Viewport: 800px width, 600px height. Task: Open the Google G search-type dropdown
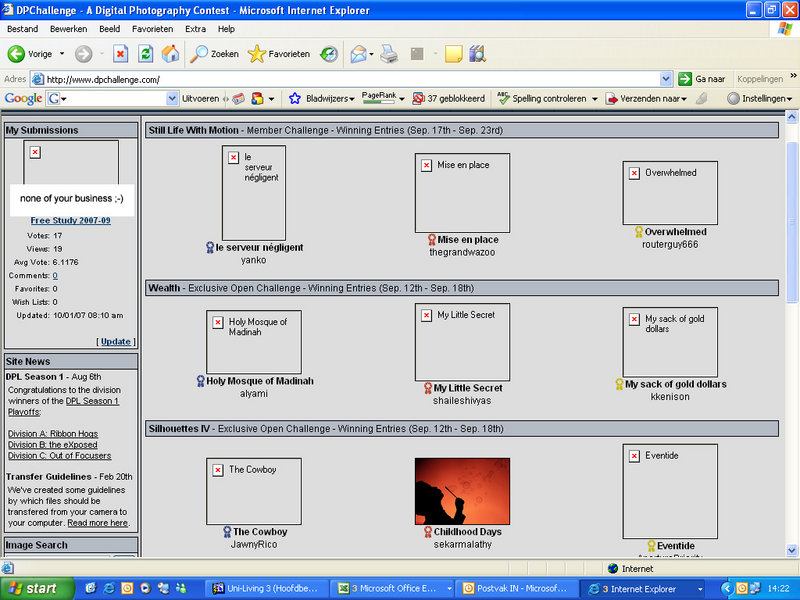57,98
